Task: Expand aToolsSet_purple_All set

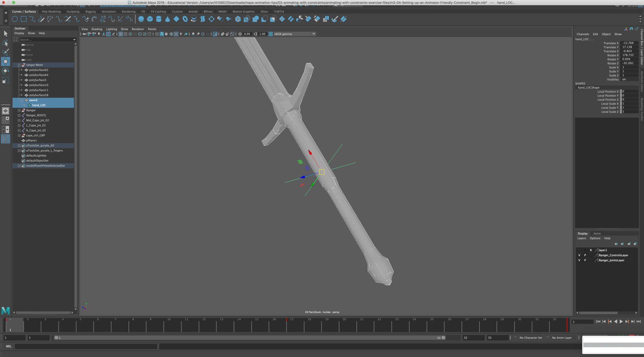Action: pyautogui.click(x=19, y=146)
